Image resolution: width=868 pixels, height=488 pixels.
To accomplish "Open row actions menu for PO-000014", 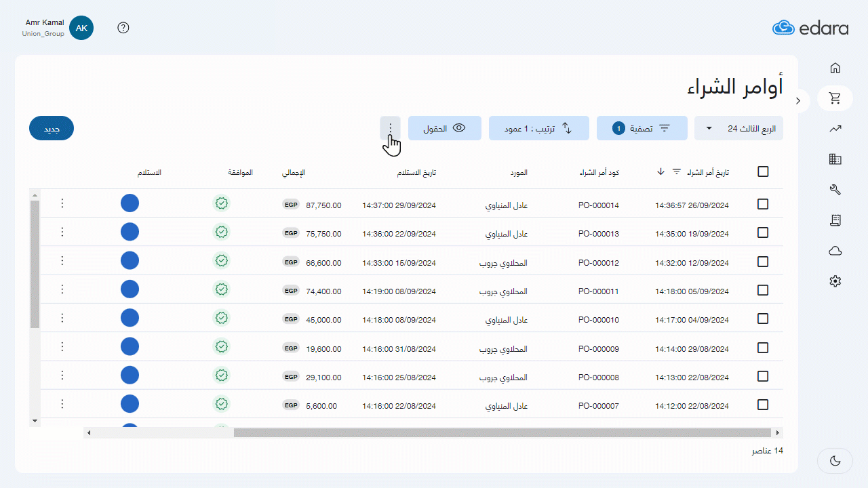I will 62,203.
